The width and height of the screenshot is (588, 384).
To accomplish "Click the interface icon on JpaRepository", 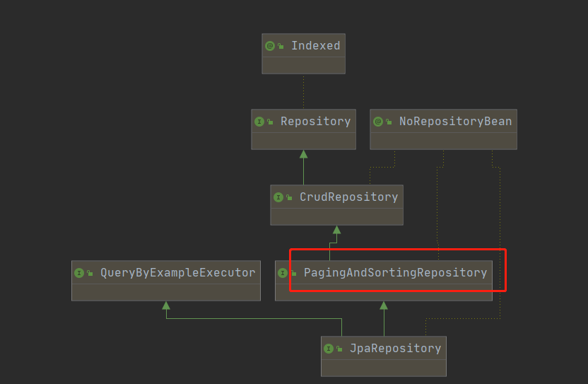I will 329,349.
